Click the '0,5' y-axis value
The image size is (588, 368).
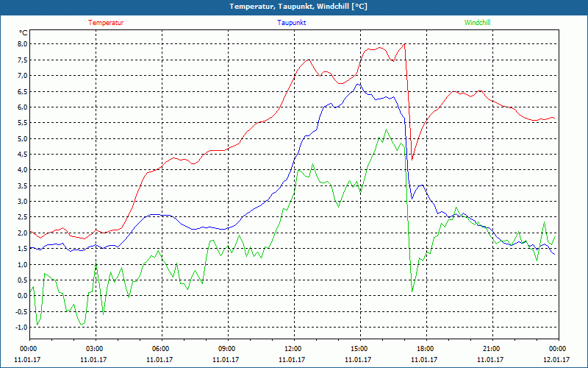coord(23,280)
